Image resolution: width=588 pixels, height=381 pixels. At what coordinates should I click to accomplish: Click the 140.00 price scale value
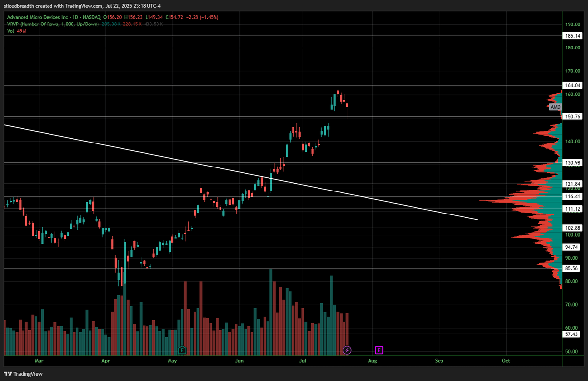573,141
